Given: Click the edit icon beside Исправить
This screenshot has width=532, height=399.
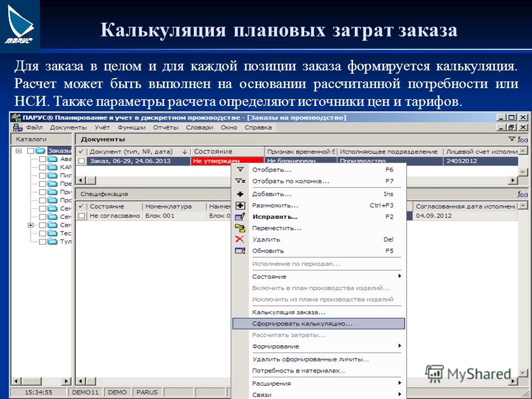Looking at the screenshot, I should pyautogui.click(x=240, y=217).
